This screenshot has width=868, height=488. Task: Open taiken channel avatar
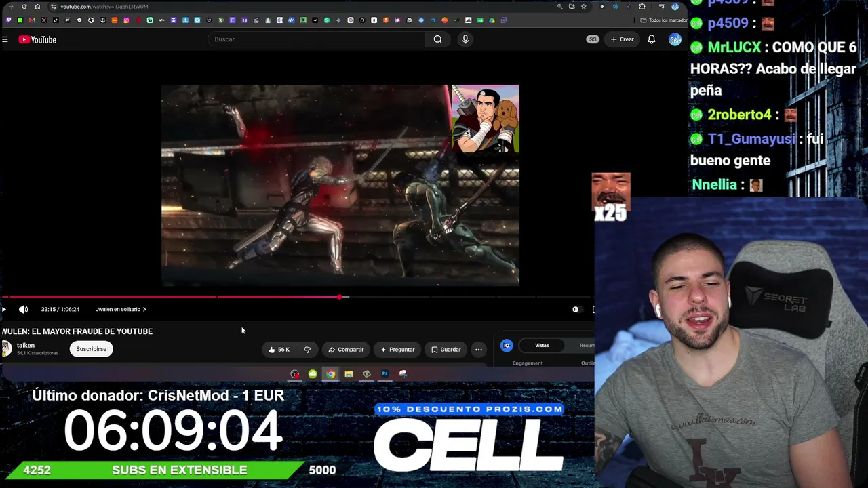(x=6, y=348)
